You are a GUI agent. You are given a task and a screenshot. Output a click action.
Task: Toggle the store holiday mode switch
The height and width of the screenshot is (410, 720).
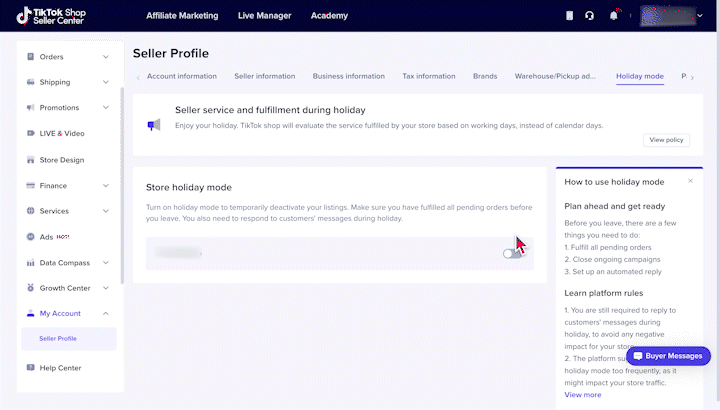coord(512,254)
